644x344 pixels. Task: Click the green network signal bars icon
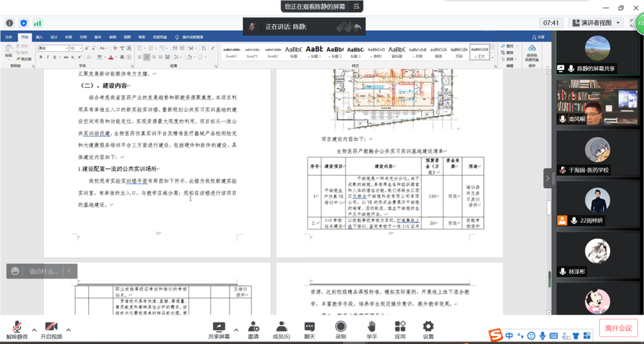pyautogui.click(x=37, y=23)
